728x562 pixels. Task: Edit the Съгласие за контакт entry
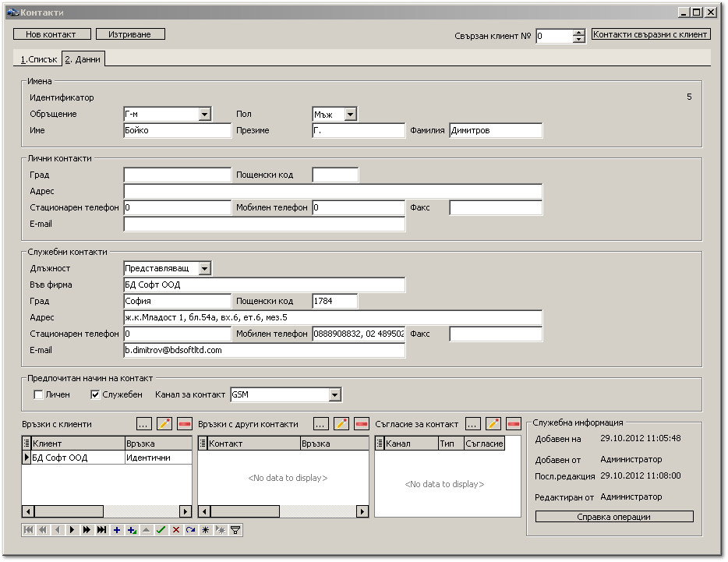tap(493, 423)
